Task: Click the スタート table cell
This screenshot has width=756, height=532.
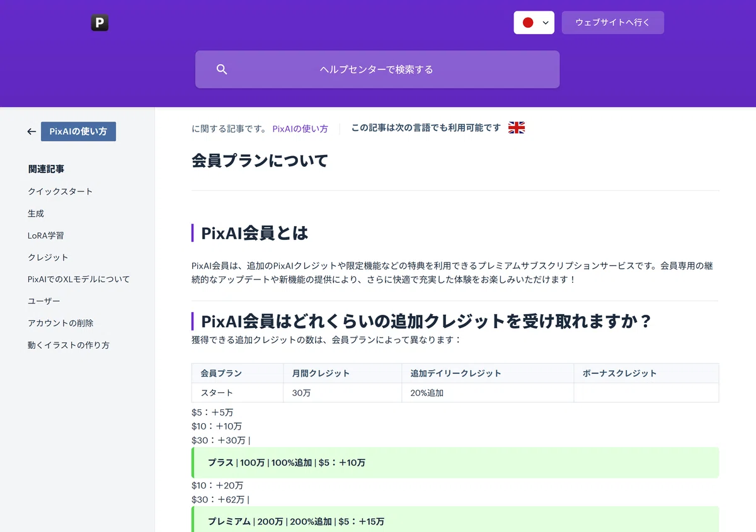Action: coord(238,393)
